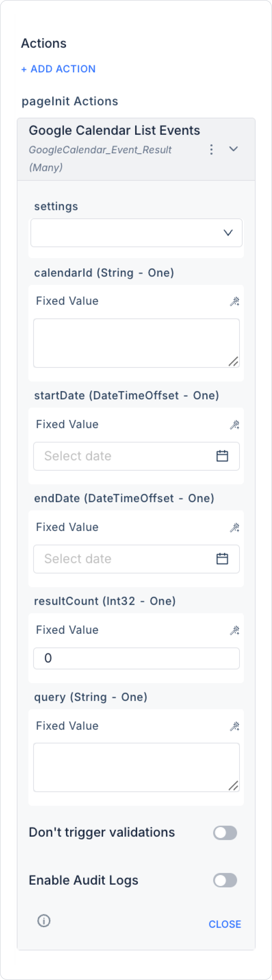Collapse Google Calendar List Events action
The image size is (272, 980).
[233, 149]
